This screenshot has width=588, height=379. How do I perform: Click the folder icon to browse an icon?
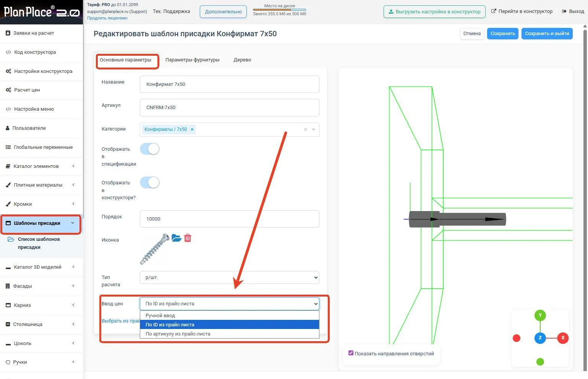[x=176, y=238]
